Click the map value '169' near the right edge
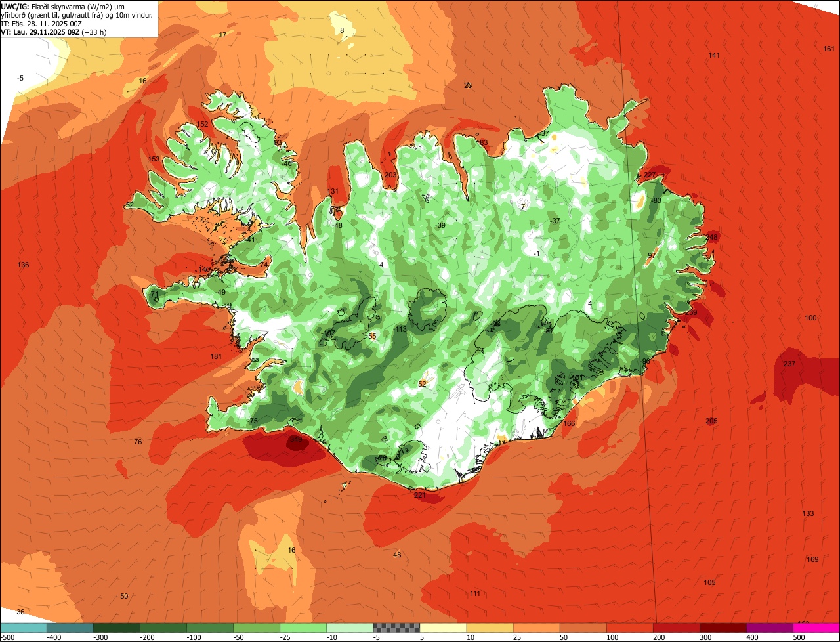The height and width of the screenshot is (642, 840). tap(812, 559)
